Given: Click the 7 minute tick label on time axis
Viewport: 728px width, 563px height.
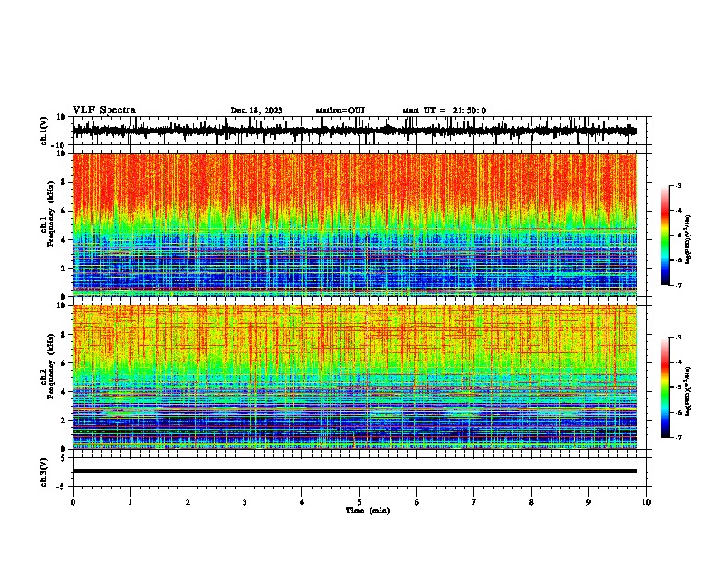Looking at the screenshot, I should 474,502.
